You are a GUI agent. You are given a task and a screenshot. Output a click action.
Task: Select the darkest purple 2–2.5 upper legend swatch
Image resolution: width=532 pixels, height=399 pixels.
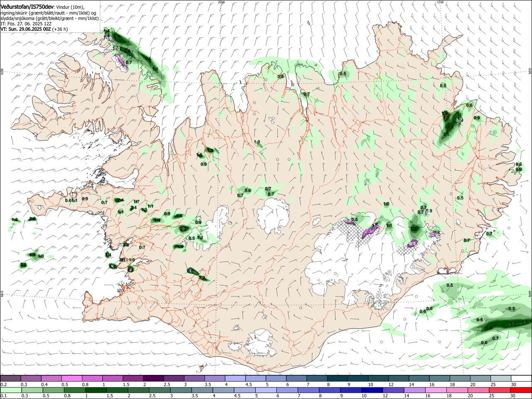(153, 378)
